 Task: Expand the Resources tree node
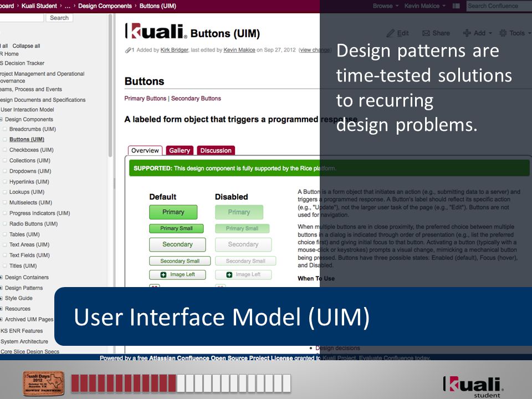tap(1, 309)
